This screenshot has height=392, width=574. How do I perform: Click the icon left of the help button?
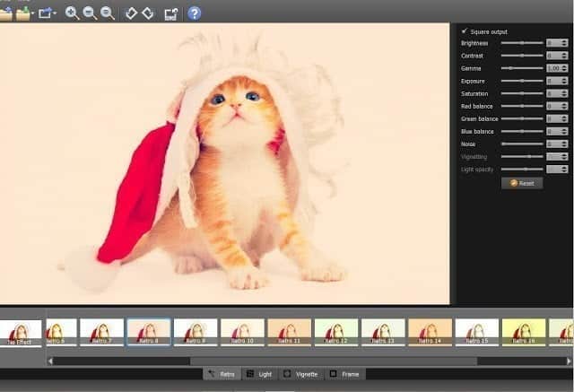click(x=170, y=13)
